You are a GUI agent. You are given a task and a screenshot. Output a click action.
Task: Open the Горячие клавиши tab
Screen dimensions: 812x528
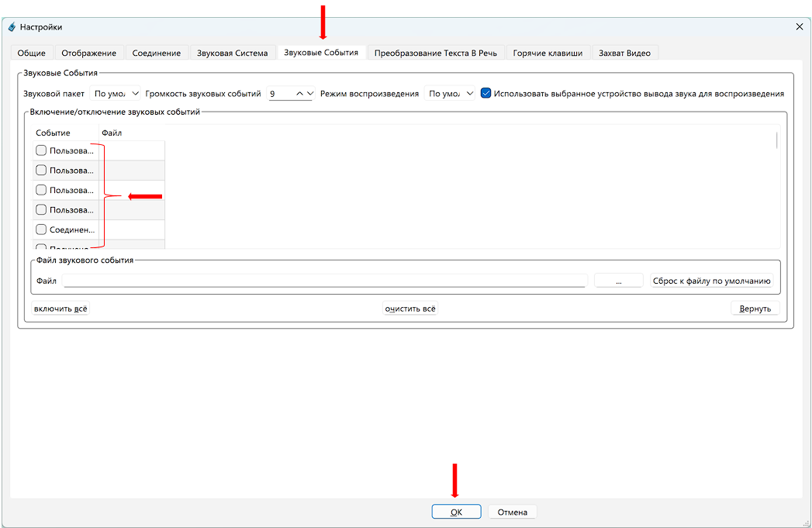pos(548,53)
